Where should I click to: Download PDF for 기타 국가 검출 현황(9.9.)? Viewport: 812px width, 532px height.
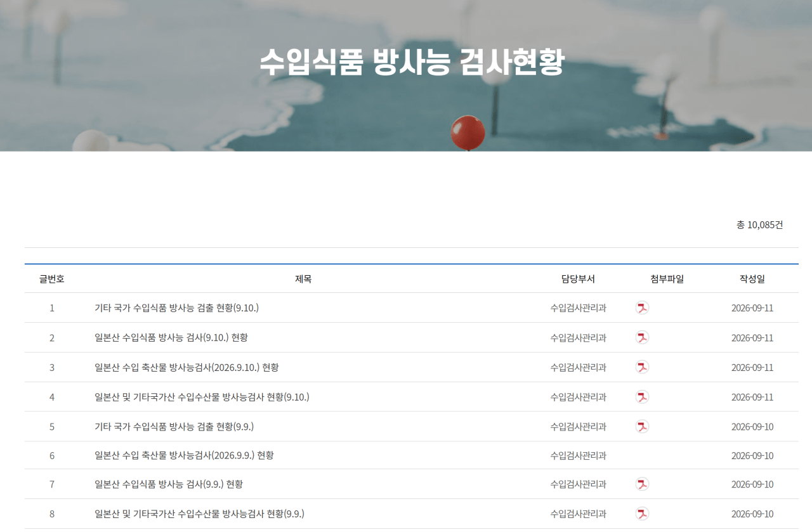tap(642, 427)
